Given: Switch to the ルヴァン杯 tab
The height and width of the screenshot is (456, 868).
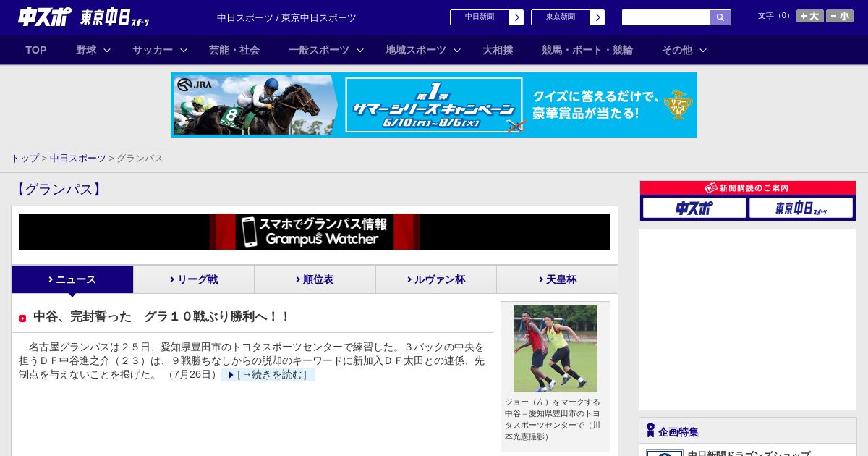Looking at the screenshot, I should pos(436,279).
